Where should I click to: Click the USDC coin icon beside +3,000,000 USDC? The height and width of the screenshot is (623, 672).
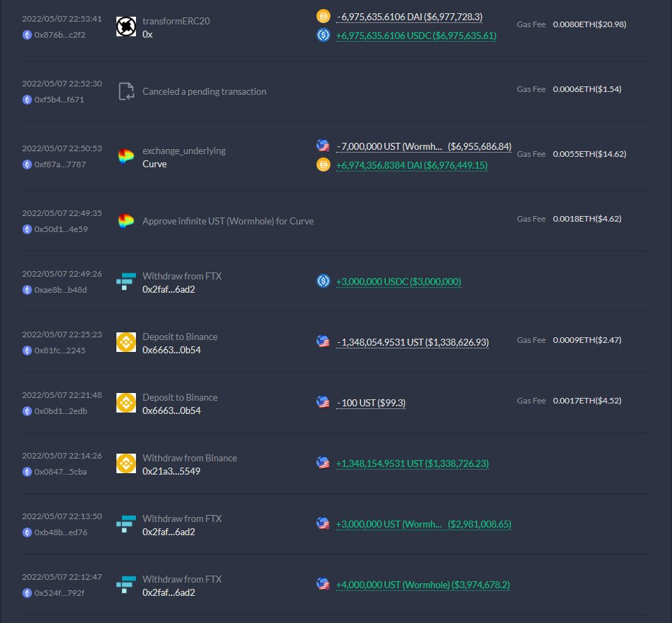point(323,281)
